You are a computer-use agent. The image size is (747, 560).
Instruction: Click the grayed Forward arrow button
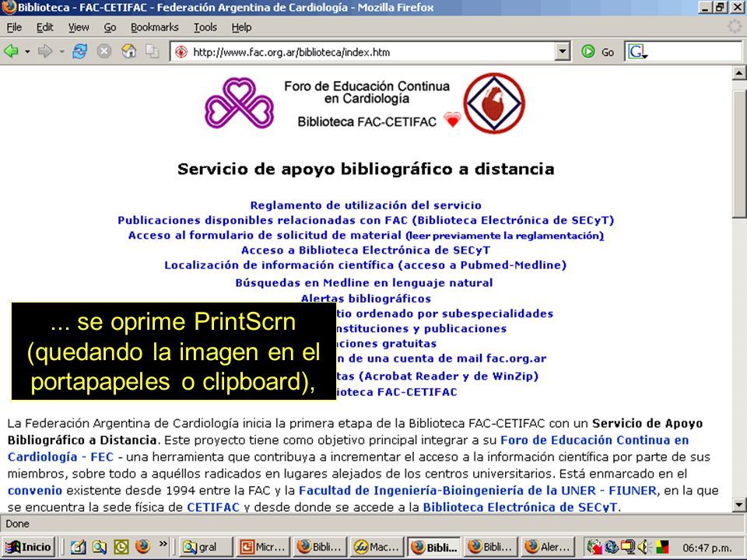point(45,51)
